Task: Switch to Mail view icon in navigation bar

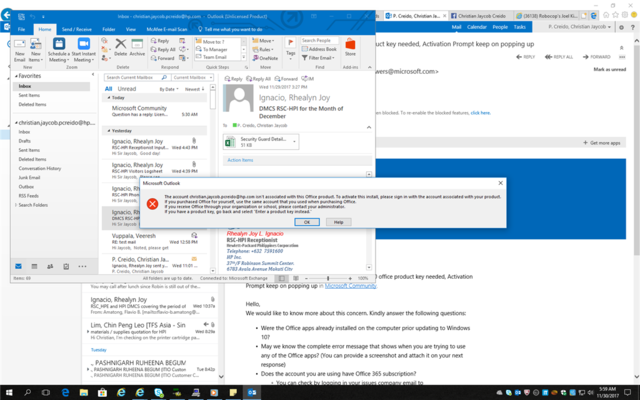Action: coord(18,267)
